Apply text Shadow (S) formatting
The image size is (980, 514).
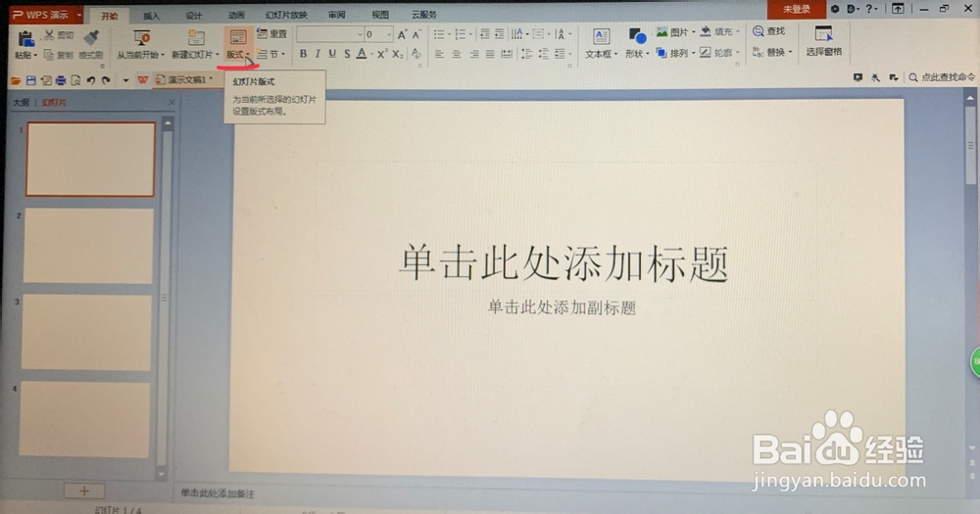point(347,54)
